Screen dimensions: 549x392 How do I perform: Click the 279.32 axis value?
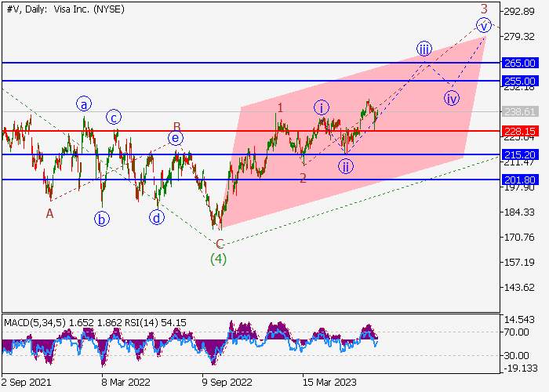coord(519,36)
